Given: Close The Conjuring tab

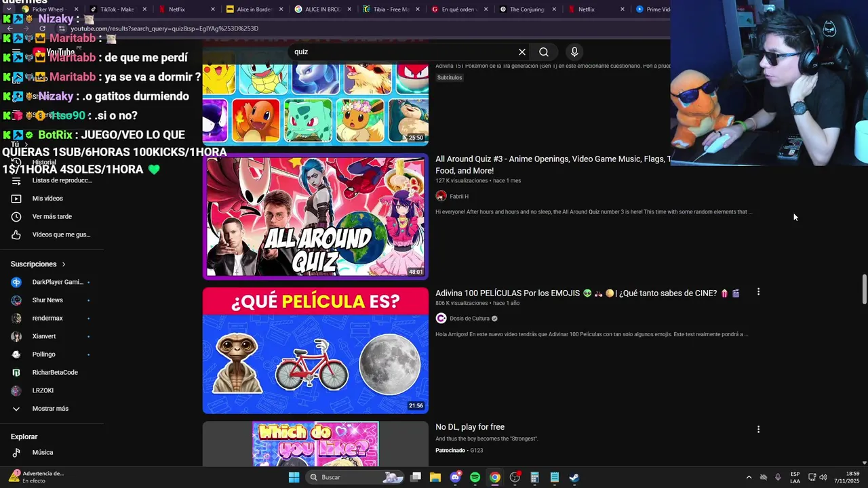Looking at the screenshot, I should (554, 9).
